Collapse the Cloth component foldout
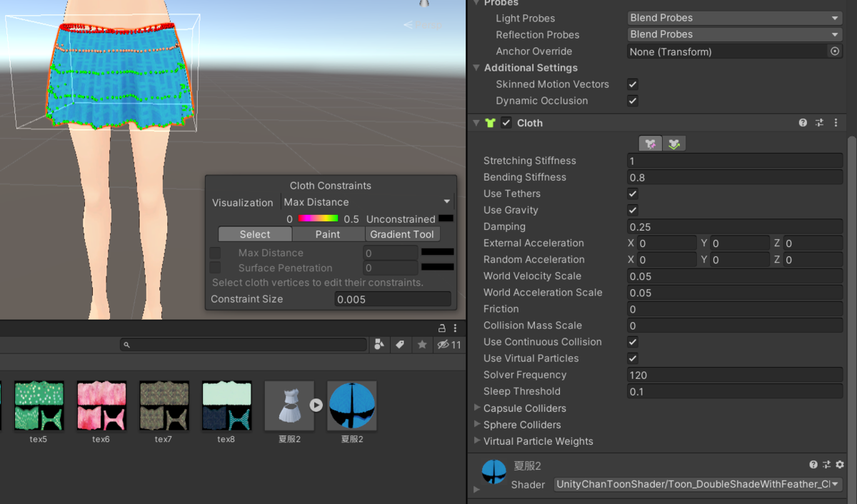 click(477, 123)
